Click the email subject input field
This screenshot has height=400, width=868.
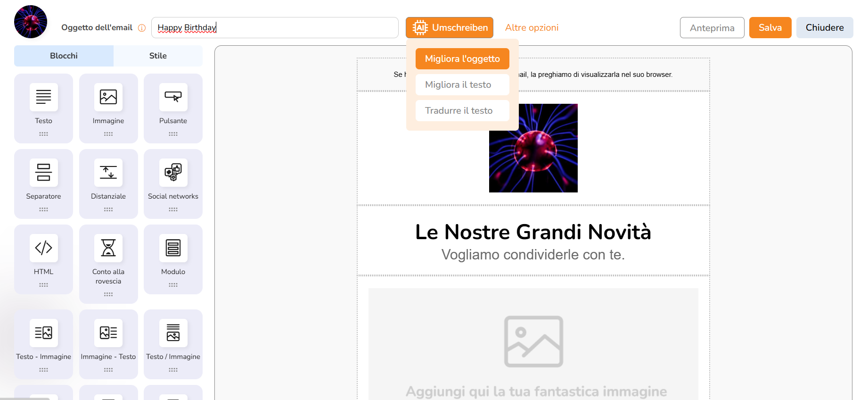[x=275, y=28]
